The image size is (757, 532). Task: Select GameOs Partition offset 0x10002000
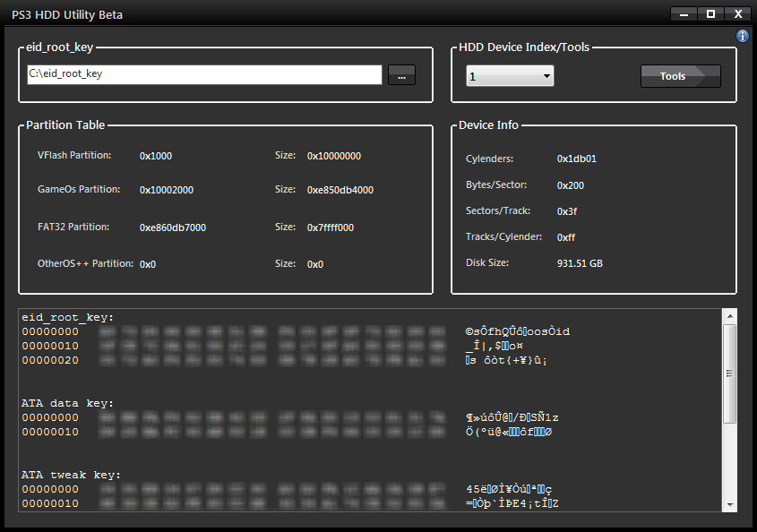tap(167, 190)
